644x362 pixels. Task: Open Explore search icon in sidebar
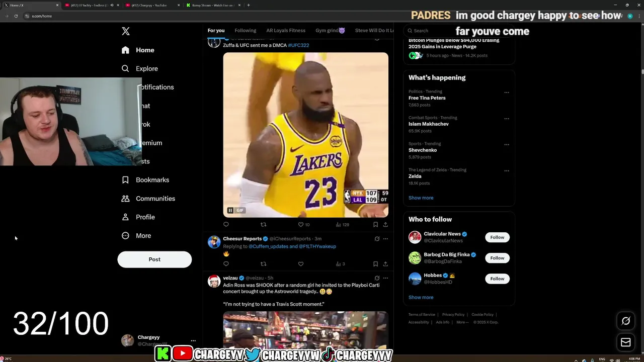click(x=125, y=68)
